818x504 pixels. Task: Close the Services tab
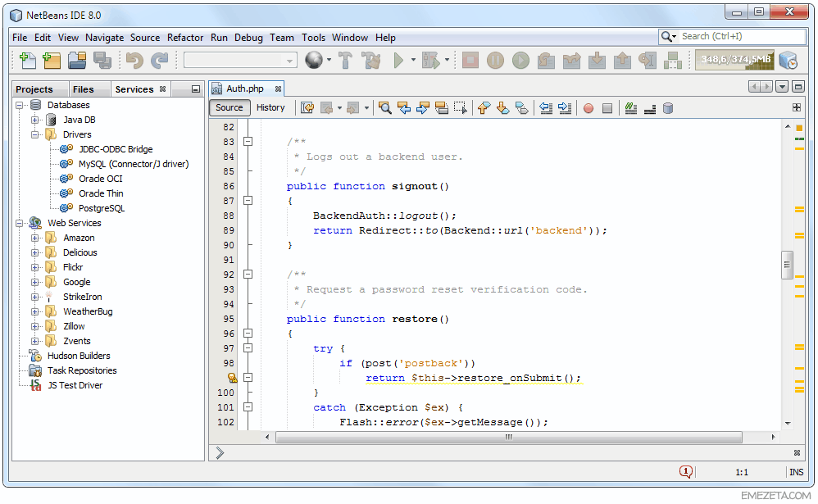(x=163, y=89)
